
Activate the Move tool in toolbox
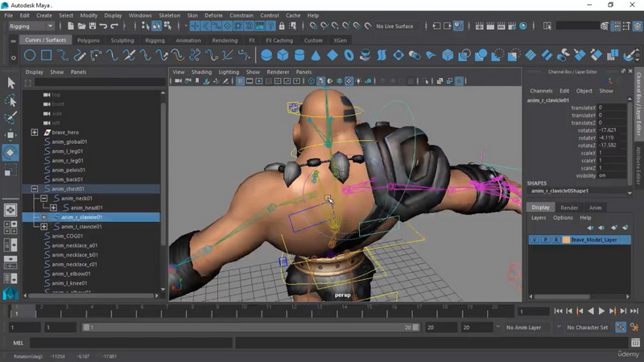coord(10,134)
